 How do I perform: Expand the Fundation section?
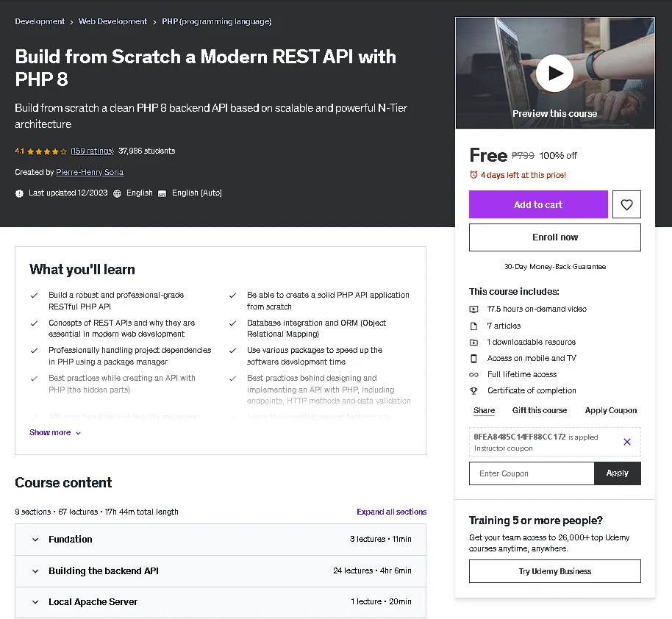(221, 540)
